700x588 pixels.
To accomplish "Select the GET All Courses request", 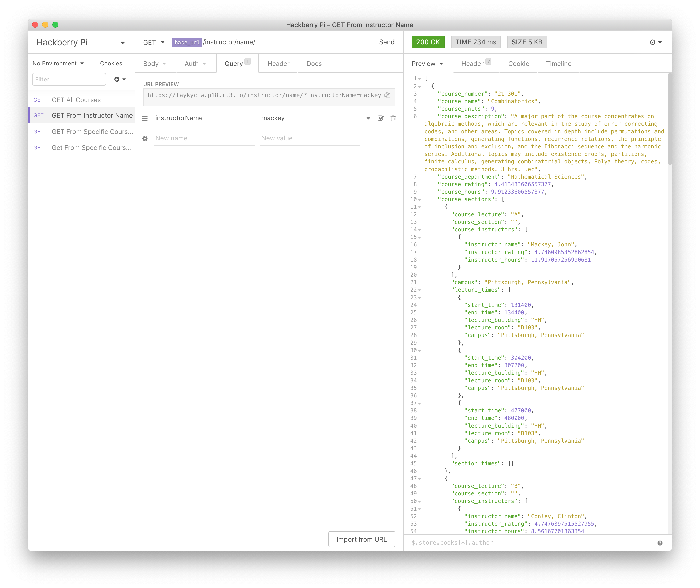I will pos(76,100).
